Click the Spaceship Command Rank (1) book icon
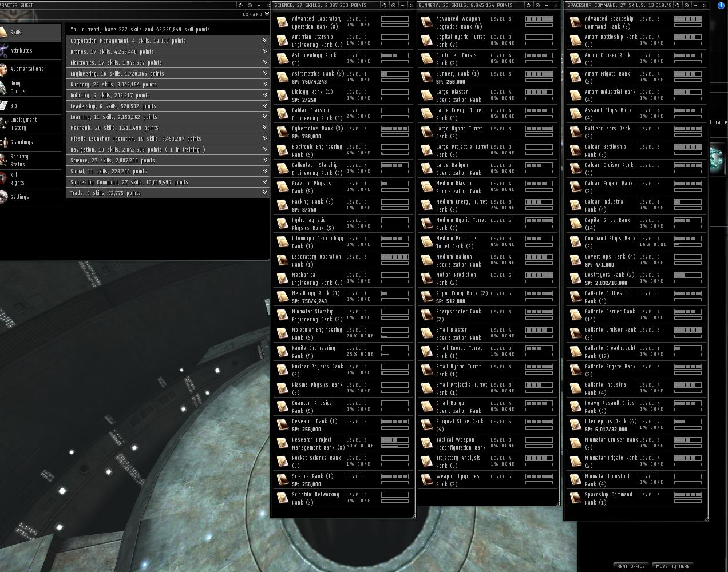Image resolution: width=728 pixels, height=572 pixels. [575, 498]
